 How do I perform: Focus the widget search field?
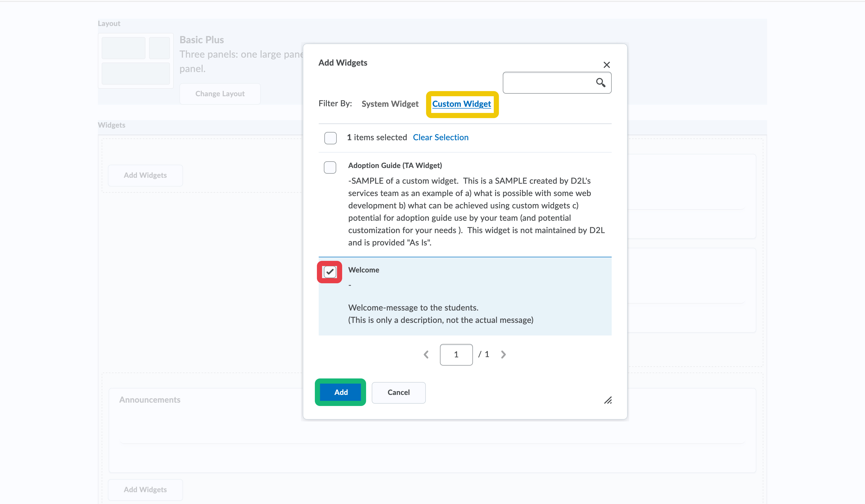[548, 83]
